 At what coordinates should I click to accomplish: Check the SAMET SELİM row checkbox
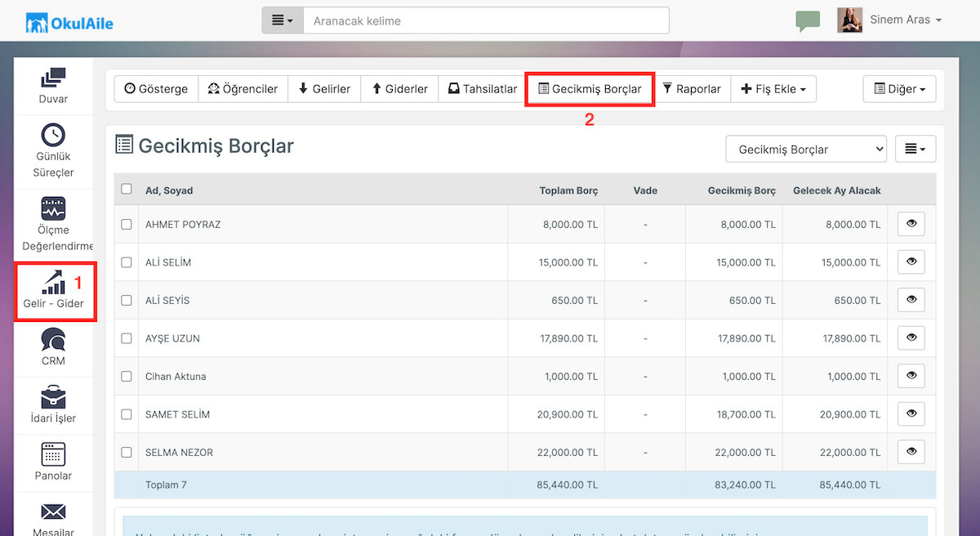click(x=127, y=414)
